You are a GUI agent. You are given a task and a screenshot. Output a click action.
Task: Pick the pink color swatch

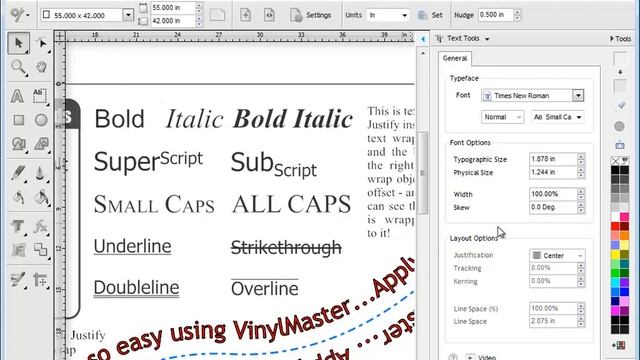pos(624,216)
